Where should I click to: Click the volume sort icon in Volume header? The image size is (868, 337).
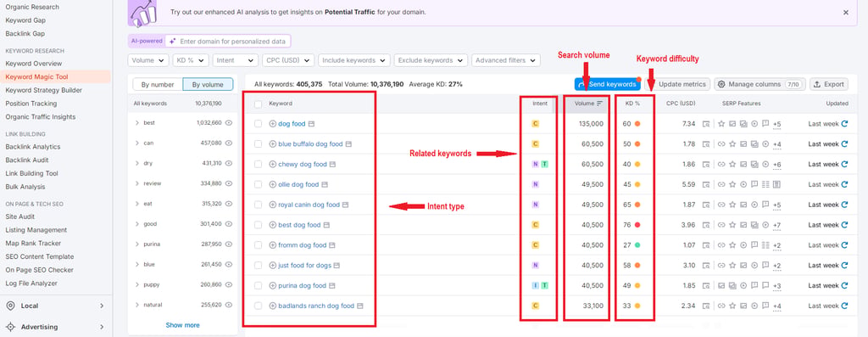point(599,103)
